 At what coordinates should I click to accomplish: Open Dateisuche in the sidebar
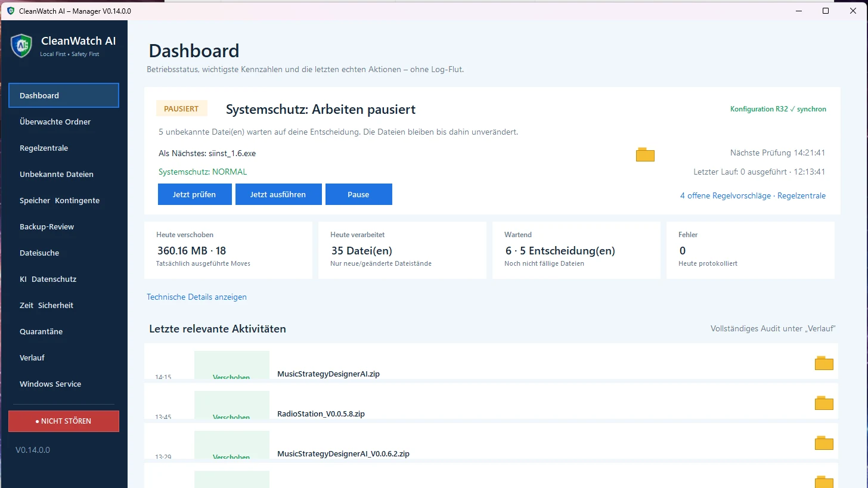click(x=64, y=253)
